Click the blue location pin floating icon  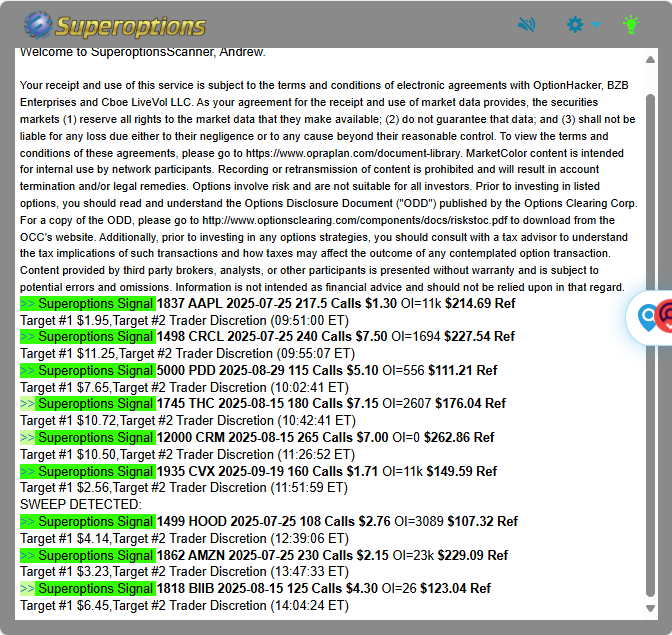click(x=647, y=318)
